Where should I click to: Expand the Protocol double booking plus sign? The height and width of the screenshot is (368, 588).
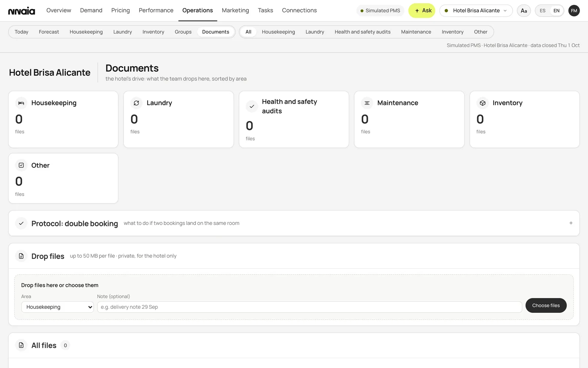571,223
